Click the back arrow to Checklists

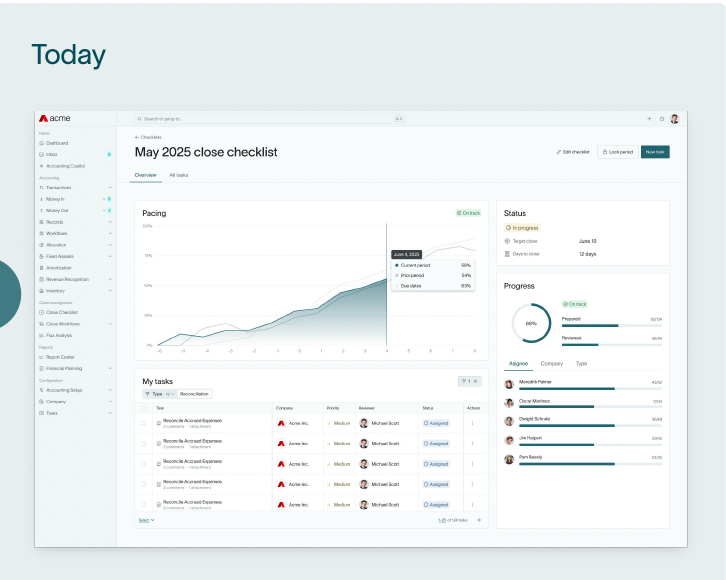point(137,137)
